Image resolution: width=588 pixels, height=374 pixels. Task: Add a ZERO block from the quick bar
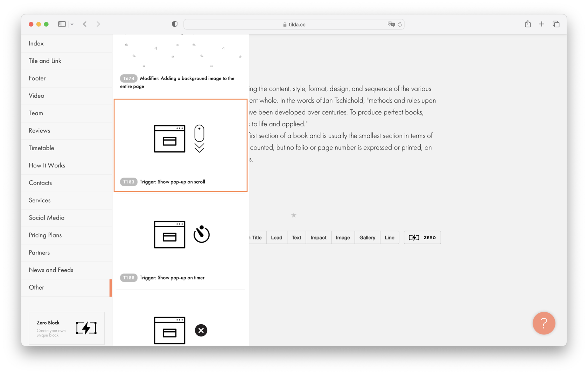pos(422,237)
